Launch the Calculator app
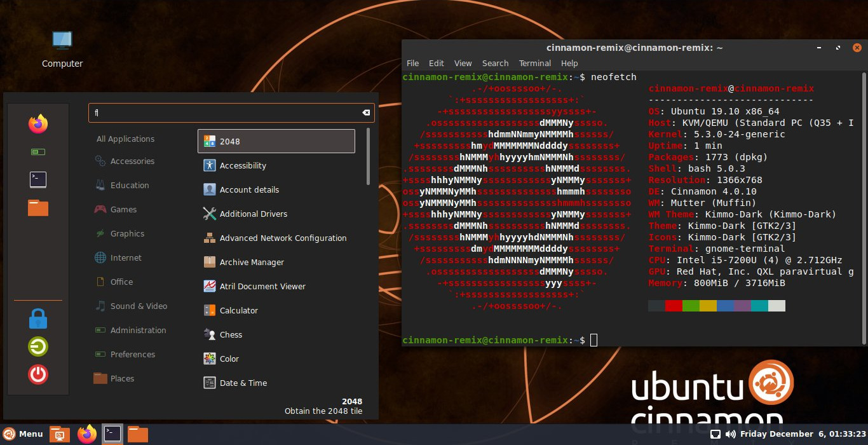The image size is (868, 445). pyautogui.click(x=276, y=310)
